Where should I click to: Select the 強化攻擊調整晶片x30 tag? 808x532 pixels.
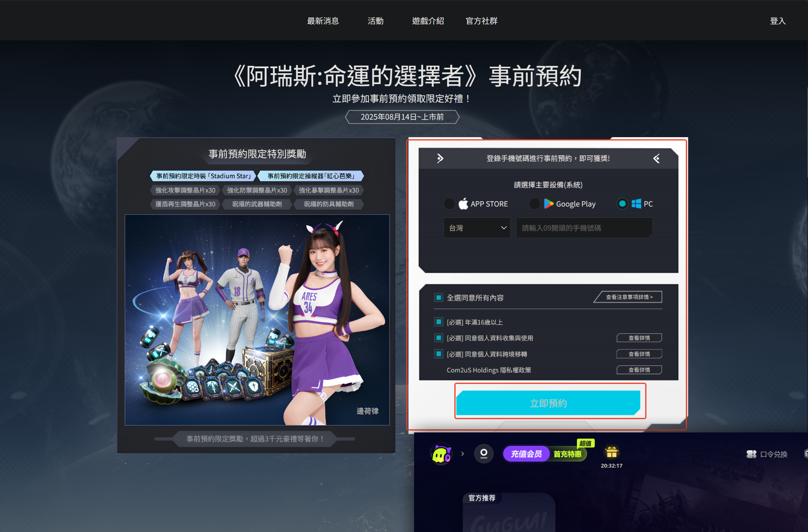point(185,190)
